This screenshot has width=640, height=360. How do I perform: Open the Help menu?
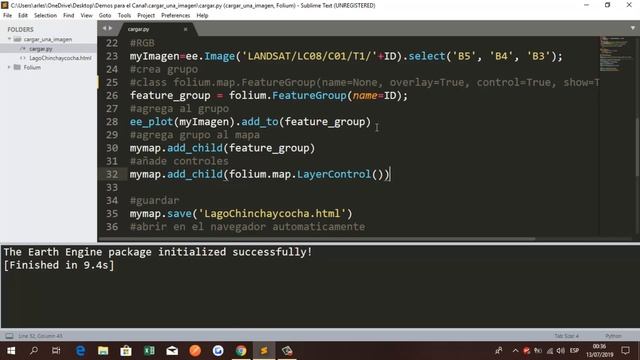202,16
